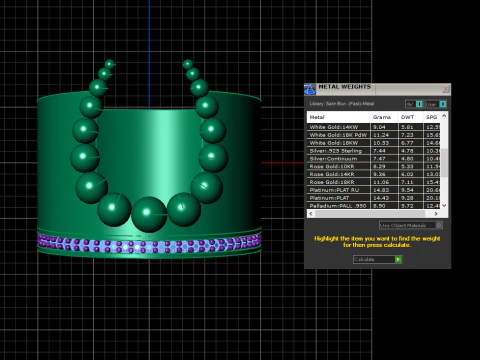
Task: Select the Palladium:PALL .950 row
Action: tap(374, 206)
